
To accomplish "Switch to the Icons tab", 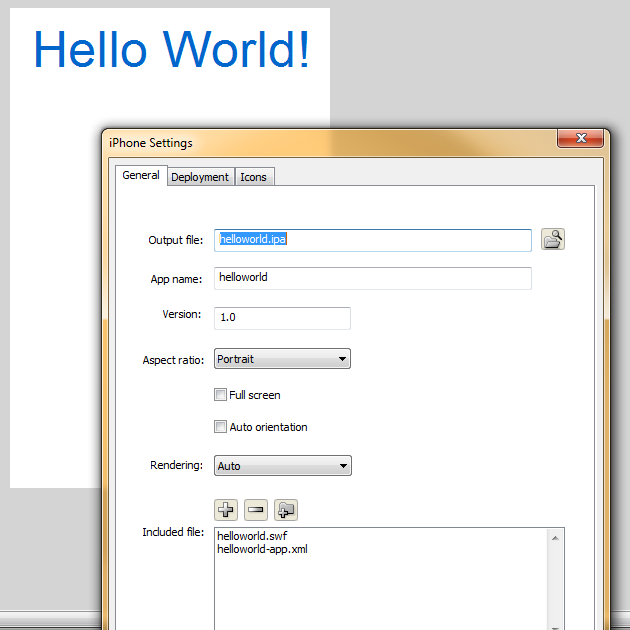I will pyautogui.click(x=254, y=177).
